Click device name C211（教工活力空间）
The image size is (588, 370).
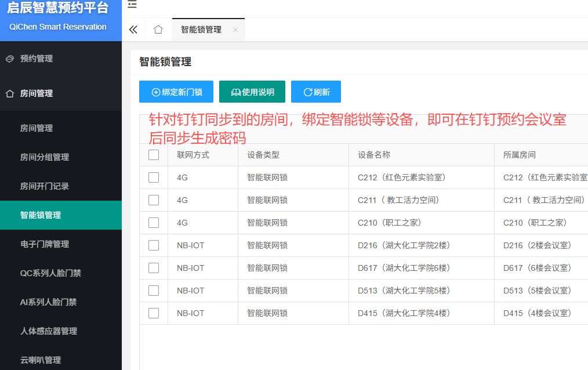point(400,200)
